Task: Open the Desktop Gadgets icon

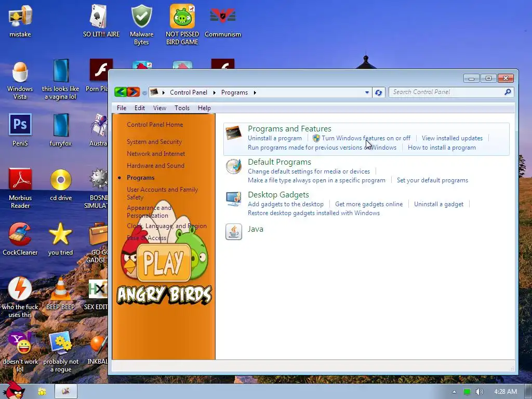Action: click(234, 199)
